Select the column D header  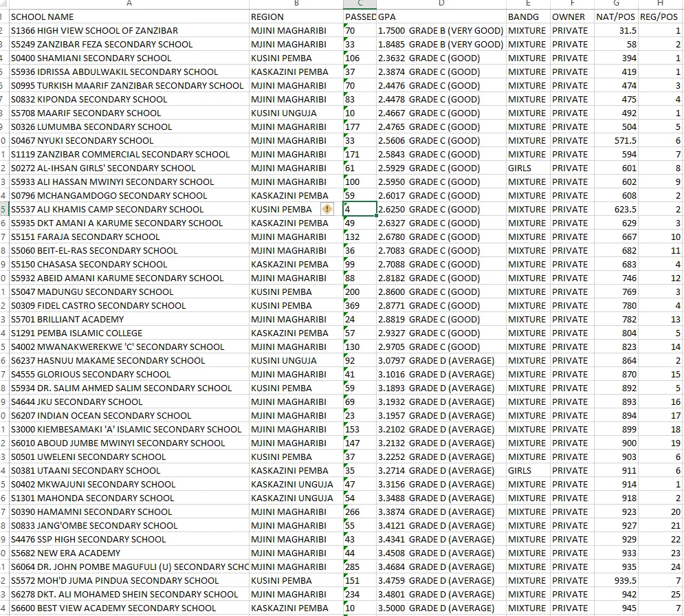coord(441,3)
